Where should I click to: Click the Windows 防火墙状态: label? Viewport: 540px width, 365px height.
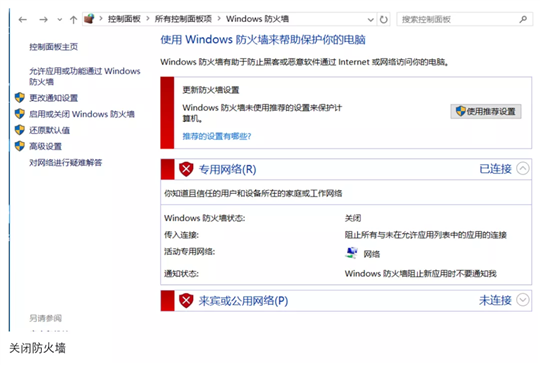point(205,218)
